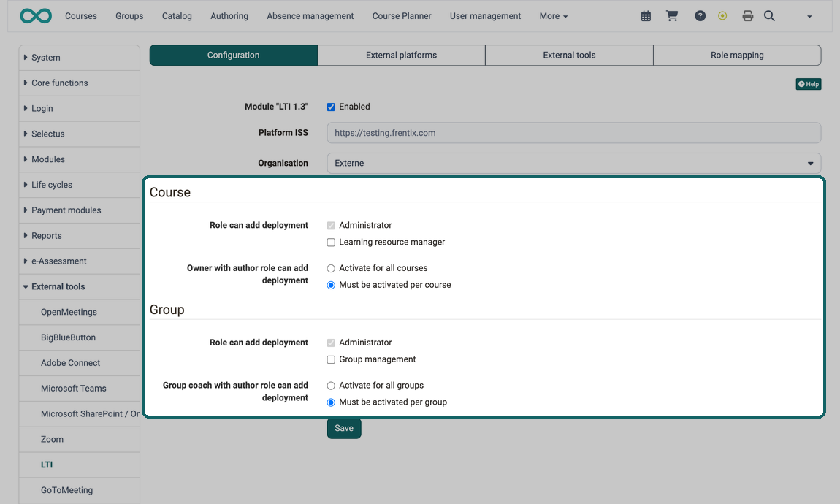
Task: Open GoToMeeting in sidebar
Action: [x=80, y=490]
